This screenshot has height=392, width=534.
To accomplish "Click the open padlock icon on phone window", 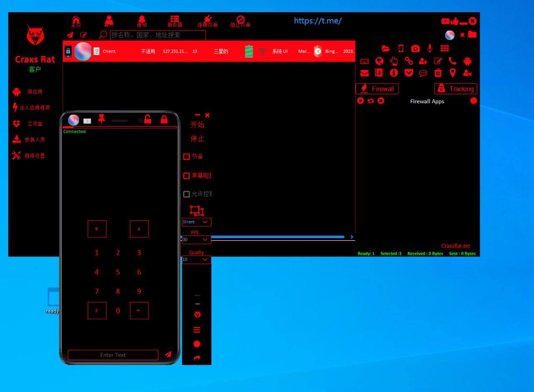I will 148,119.
